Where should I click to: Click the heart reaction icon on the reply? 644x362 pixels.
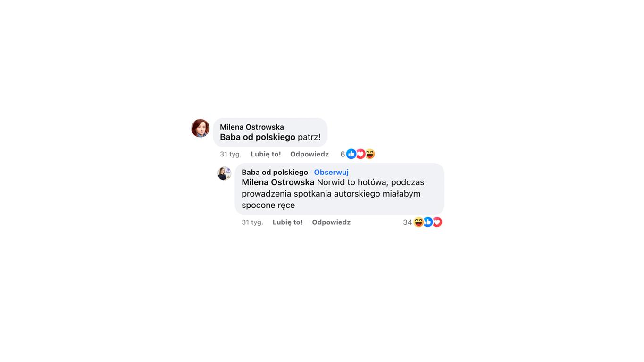(x=437, y=222)
